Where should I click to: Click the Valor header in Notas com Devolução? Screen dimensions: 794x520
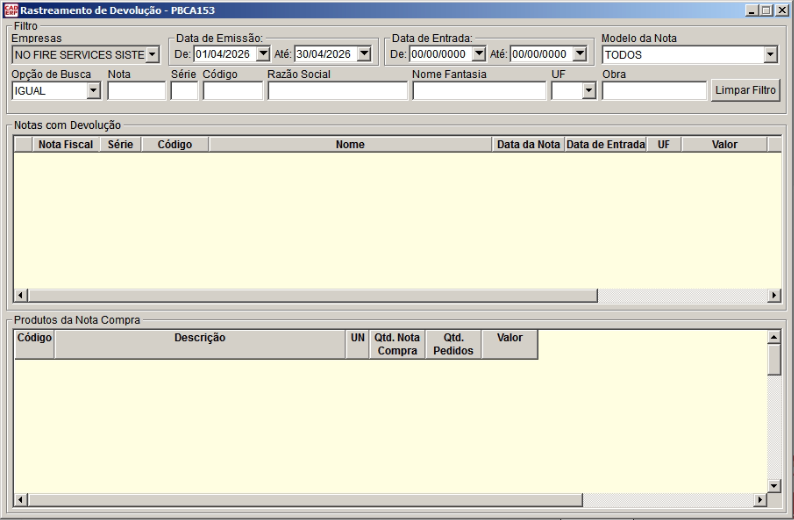(725, 144)
